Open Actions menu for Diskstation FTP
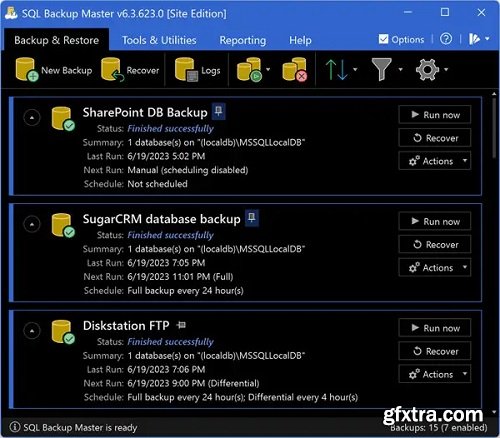Image resolution: width=500 pixels, height=438 pixels. coord(435,374)
